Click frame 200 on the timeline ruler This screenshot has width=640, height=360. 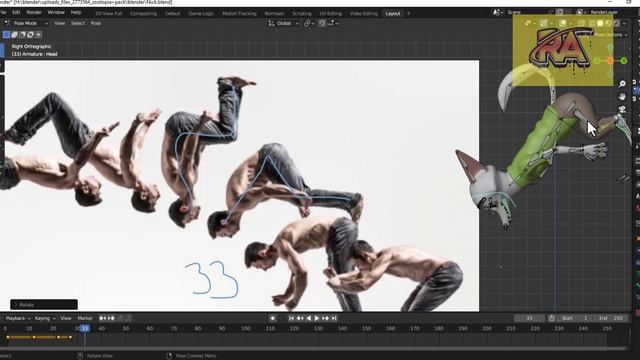[487, 329]
